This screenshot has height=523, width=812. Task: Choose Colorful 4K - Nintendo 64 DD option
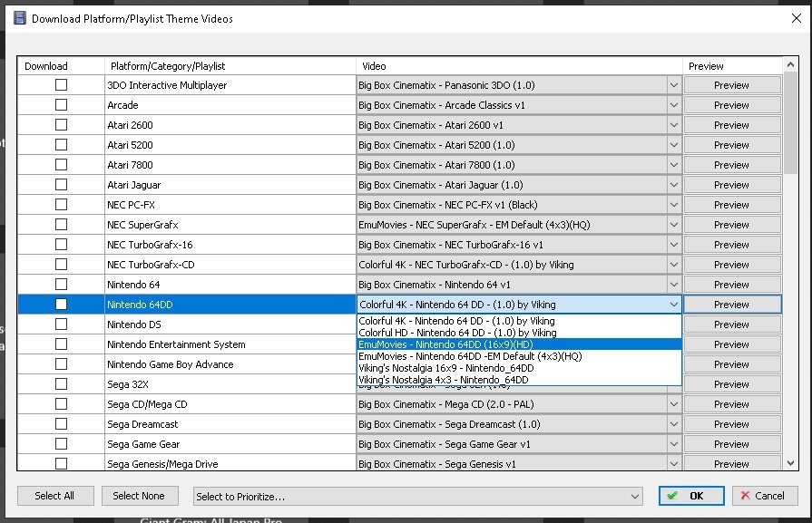coord(520,321)
